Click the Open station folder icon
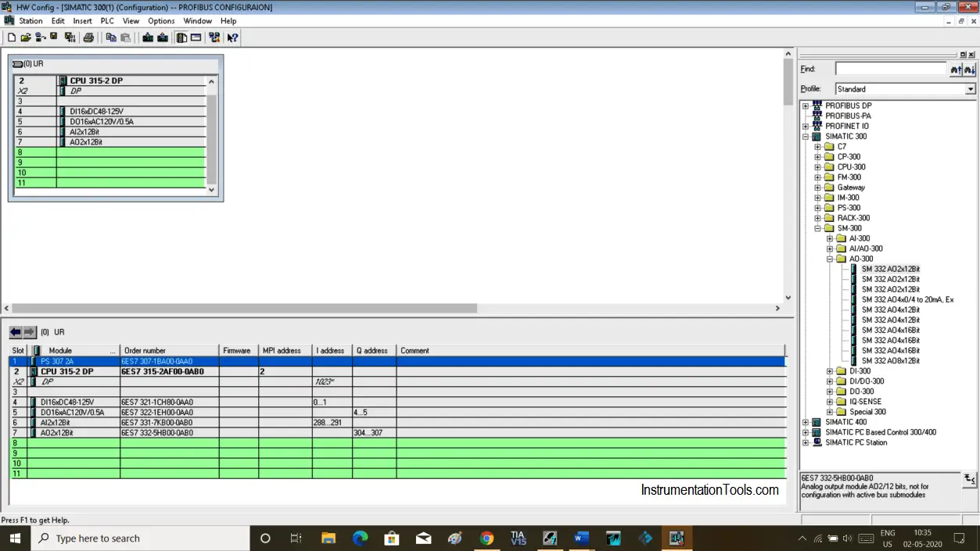The image size is (980, 551). [25, 38]
